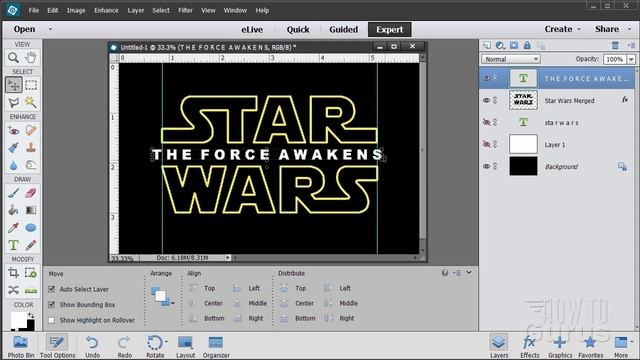Screen dimensions: 640x360
Task: Switch to the Quick mode tab
Action: pos(298,29)
